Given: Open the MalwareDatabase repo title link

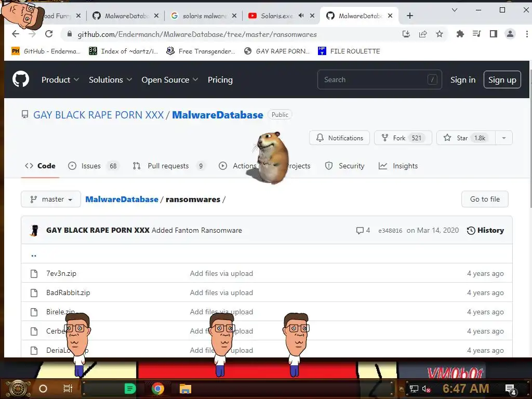Looking at the screenshot, I should (218, 115).
